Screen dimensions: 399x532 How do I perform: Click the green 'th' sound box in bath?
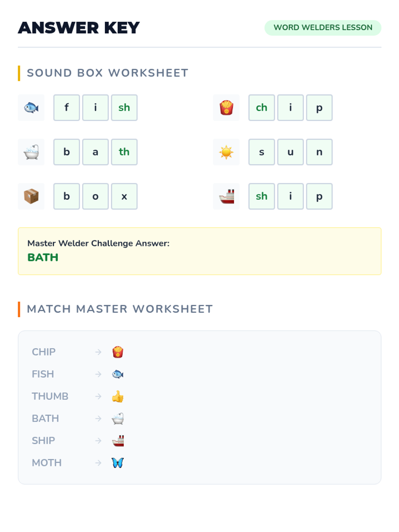[124, 152]
